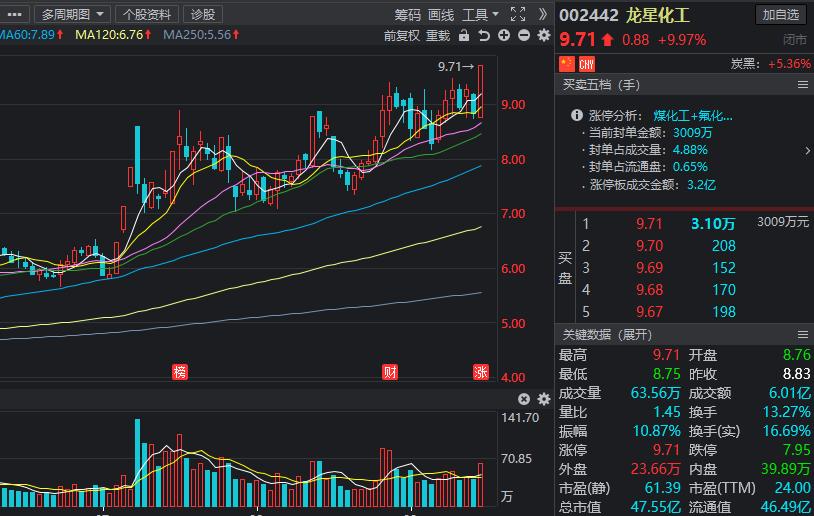Click the 成交量 value 63.56万

655,393
